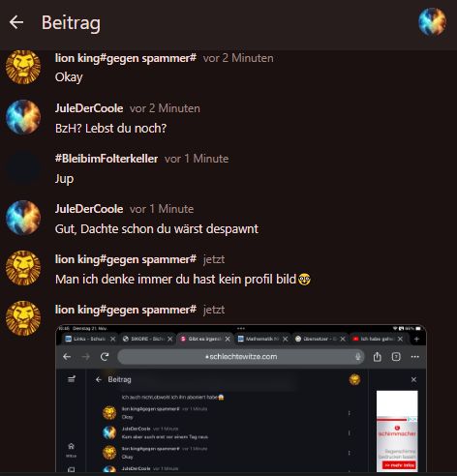The width and height of the screenshot is (457, 476).
Task: Open JuleDerCoole's avatar next to the 'despawnt' comment
Action: (x=23, y=218)
